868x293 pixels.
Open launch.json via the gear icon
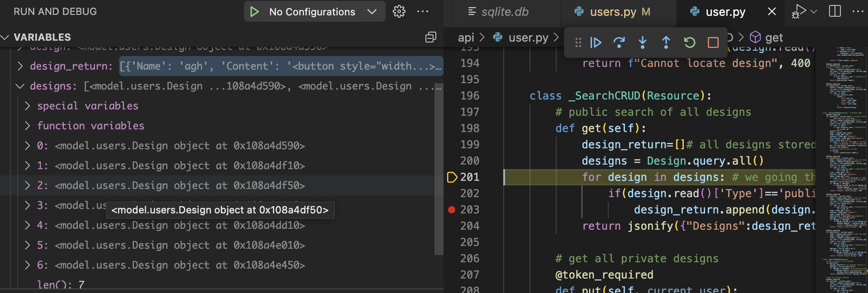click(399, 11)
